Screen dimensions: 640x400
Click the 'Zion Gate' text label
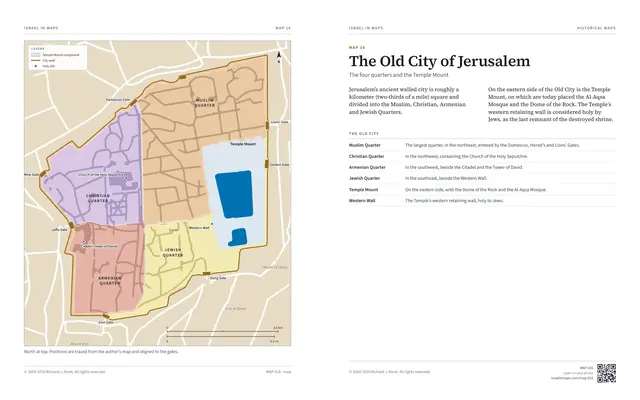pyautogui.click(x=106, y=322)
